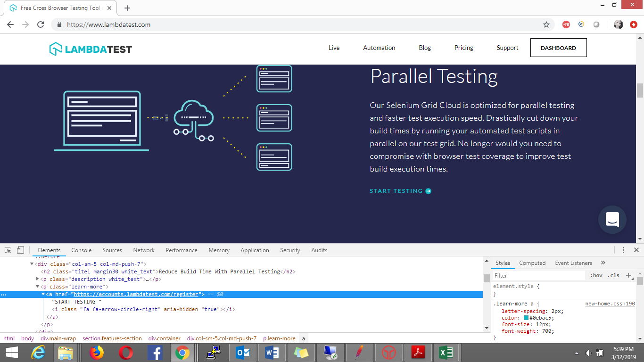This screenshot has height=362, width=644.
Task: Launch Firefox from the taskbar
Action: [97, 353]
